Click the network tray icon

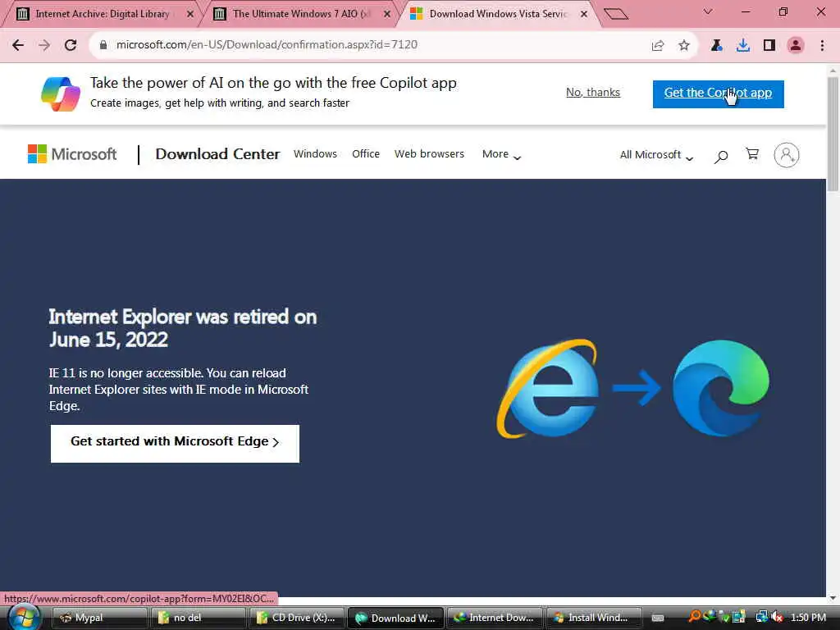pos(761,617)
